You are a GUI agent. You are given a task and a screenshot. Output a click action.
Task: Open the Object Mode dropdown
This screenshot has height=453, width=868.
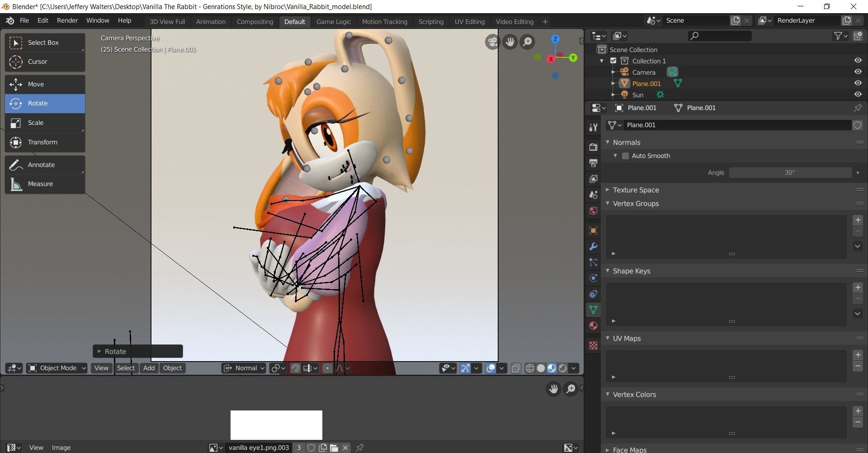point(57,368)
